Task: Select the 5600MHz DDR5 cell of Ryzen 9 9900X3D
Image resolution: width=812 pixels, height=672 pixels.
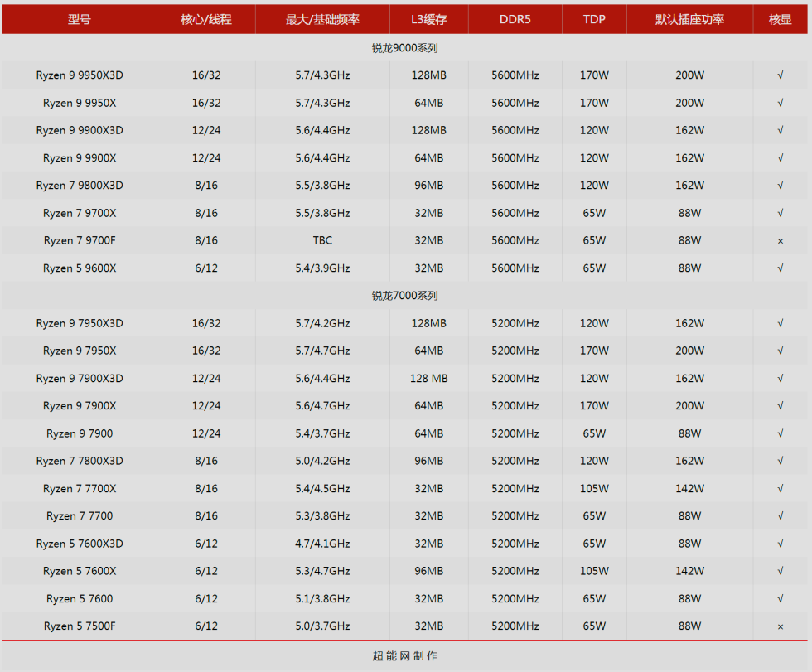Action: [x=515, y=130]
